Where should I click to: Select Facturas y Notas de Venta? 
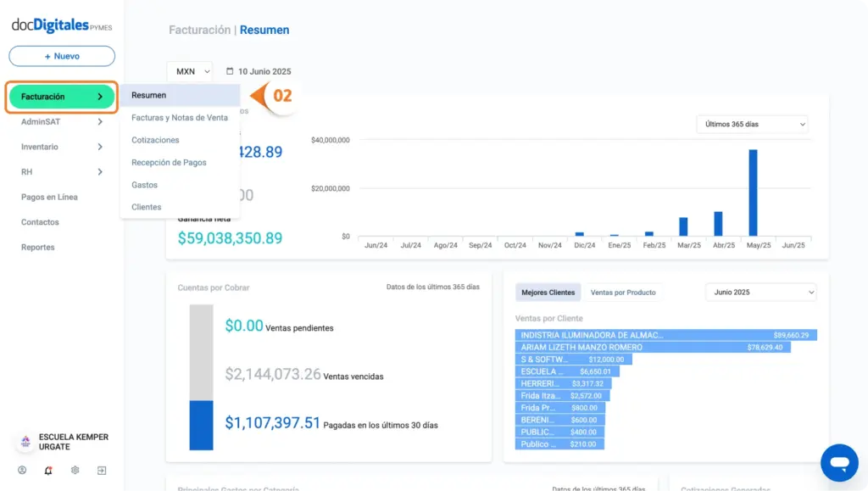click(180, 117)
